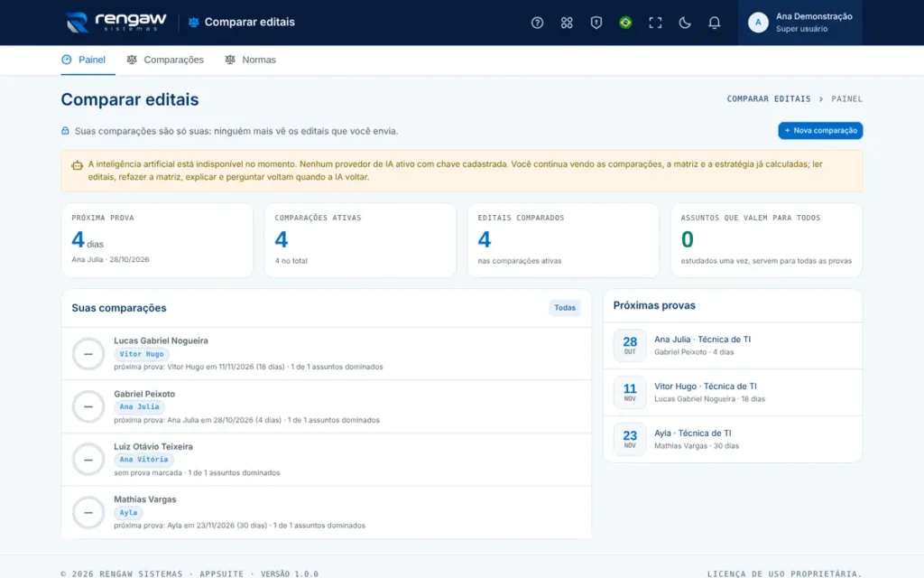Click the Ana Vitória tag
The width and height of the screenshot is (924, 578).
pyautogui.click(x=143, y=459)
